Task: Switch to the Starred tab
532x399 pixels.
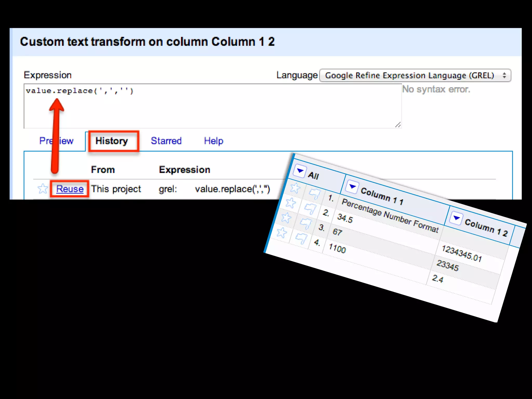Action: (166, 141)
